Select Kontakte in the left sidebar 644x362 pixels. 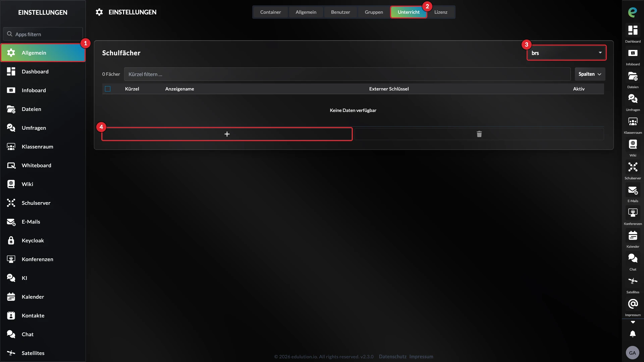[43, 315]
